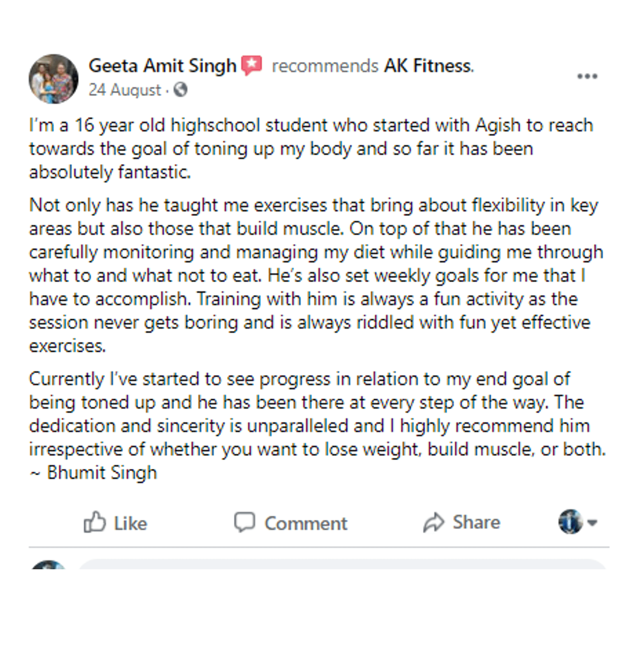Click the speech bubble Comment icon

tap(245, 522)
